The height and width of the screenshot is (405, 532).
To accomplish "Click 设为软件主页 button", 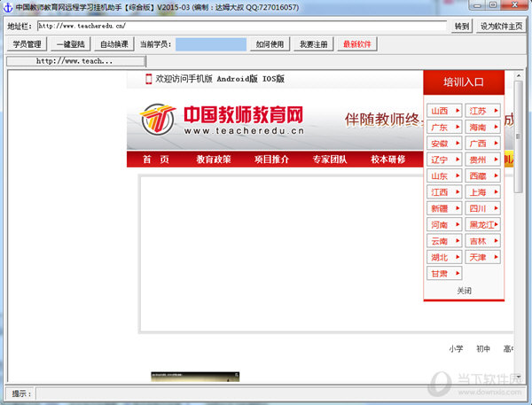I will click(x=501, y=26).
